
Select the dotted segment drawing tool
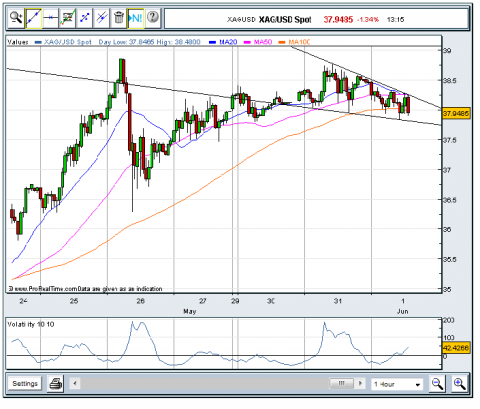point(85,18)
